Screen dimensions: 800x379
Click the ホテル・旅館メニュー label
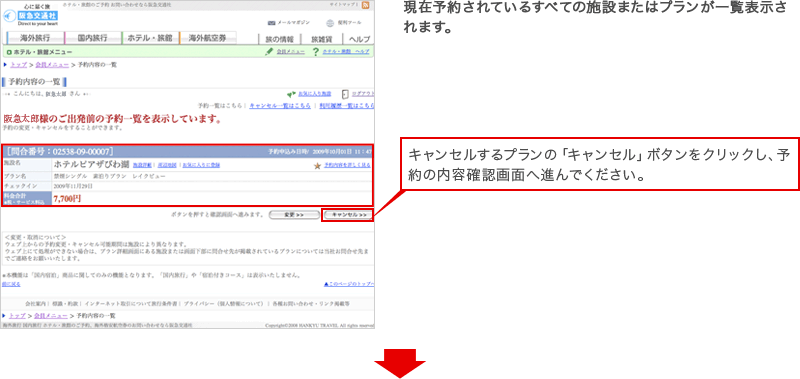click(x=43, y=52)
